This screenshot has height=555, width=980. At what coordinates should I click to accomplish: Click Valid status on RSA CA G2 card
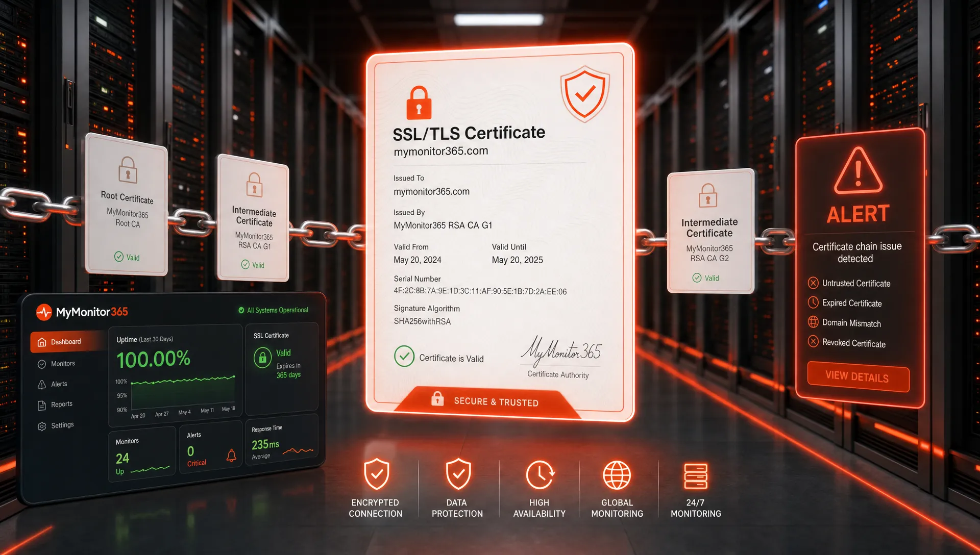click(x=706, y=278)
